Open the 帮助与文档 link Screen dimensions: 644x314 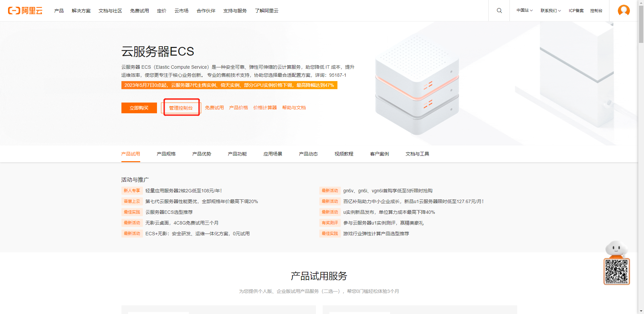click(x=294, y=108)
